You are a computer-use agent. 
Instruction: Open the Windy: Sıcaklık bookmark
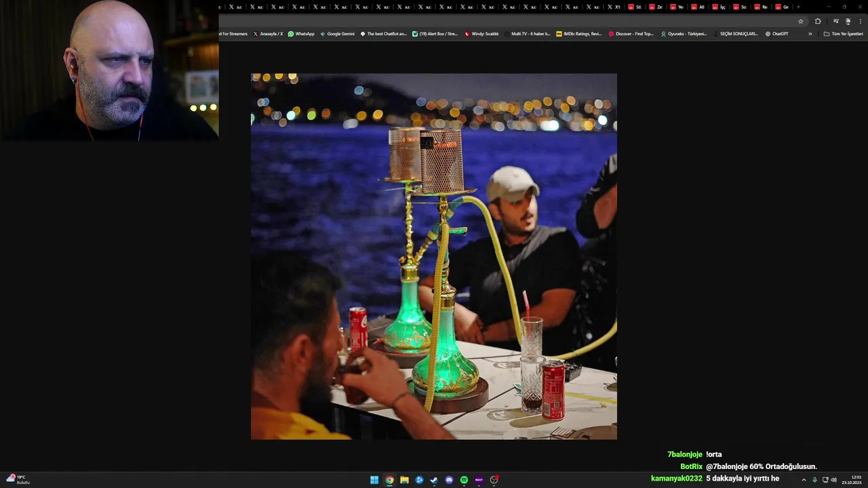pyautogui.click(x=481, y=33)
